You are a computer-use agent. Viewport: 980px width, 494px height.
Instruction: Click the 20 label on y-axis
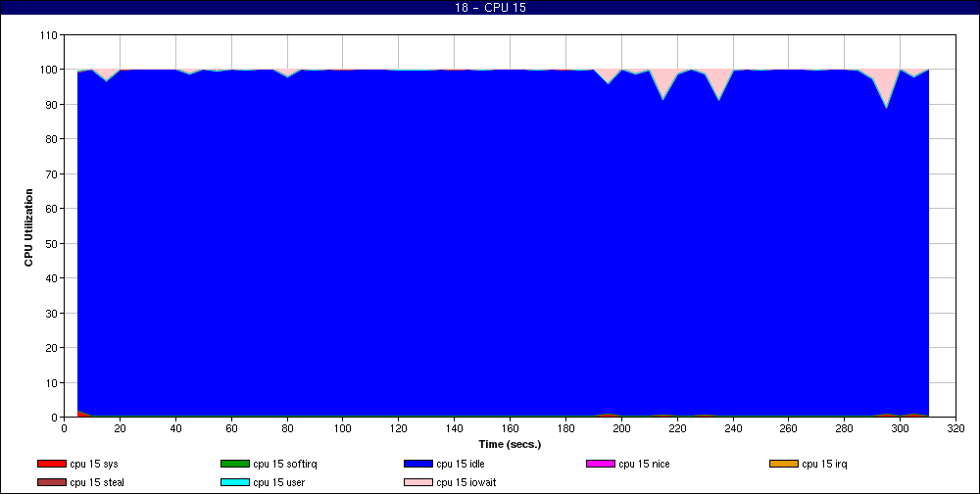(x=53, y=348)
